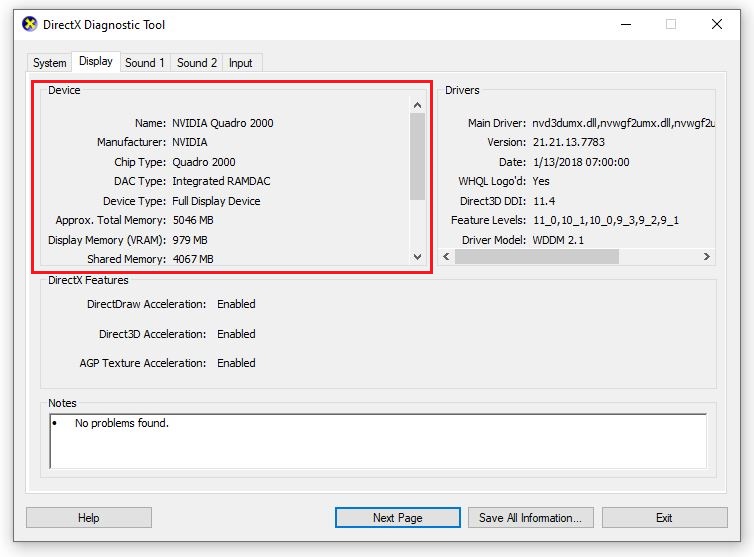Open the Sound 1 tab

146,63
